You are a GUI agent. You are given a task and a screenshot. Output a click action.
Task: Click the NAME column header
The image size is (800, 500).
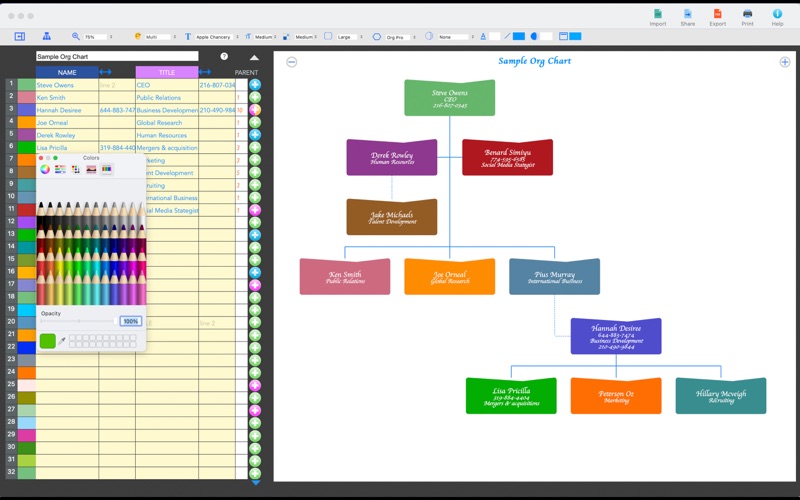tap(67, 72)
